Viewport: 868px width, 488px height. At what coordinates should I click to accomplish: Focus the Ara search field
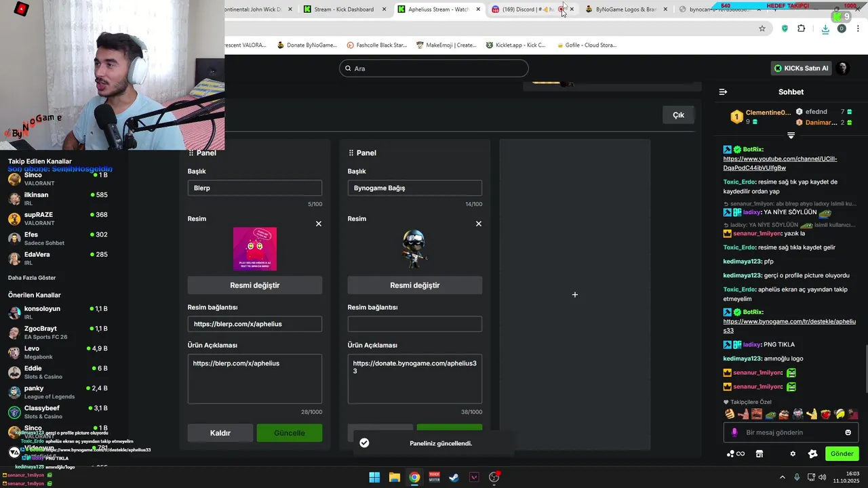click(x=434, y=68)
